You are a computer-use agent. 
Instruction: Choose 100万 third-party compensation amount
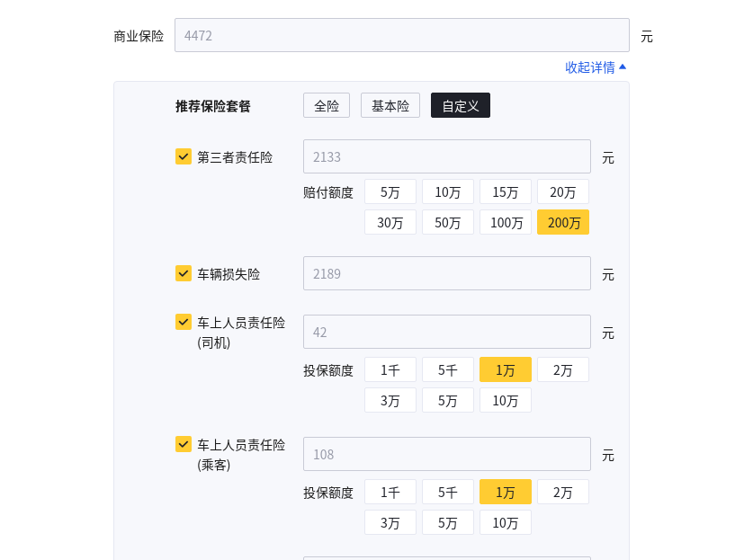pos(506,223)
